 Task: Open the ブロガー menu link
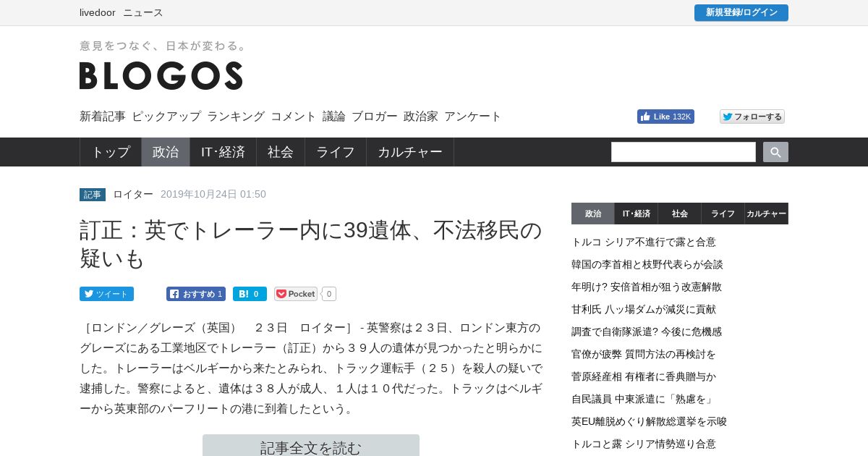click(375, 116)
